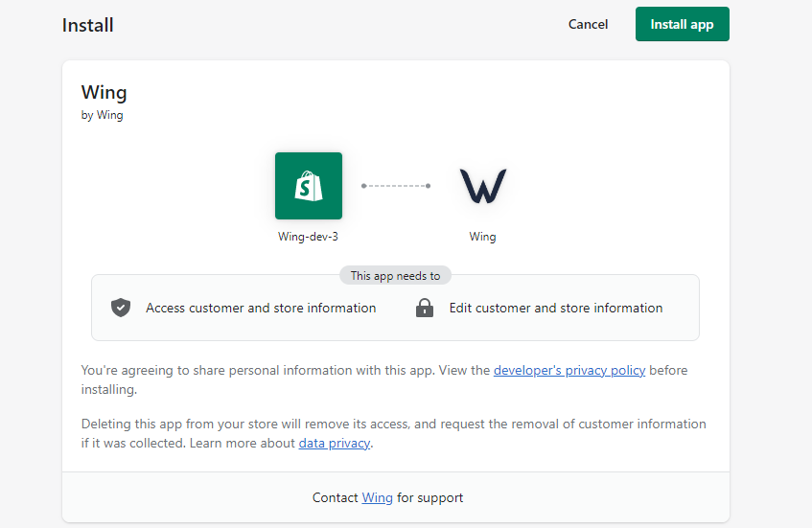Click the Wing W logo
Image resolution: width=812 pixels, height=528 pixels.
point(483,186)
